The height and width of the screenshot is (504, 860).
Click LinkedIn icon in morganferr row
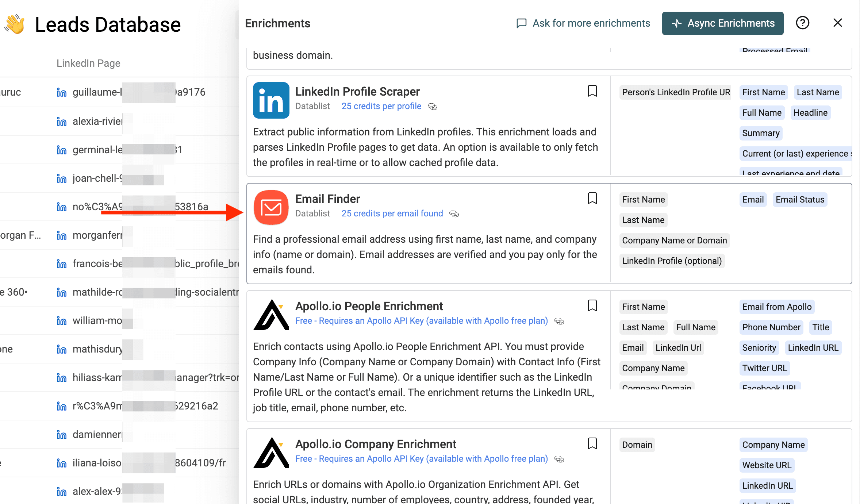[61, 235]
